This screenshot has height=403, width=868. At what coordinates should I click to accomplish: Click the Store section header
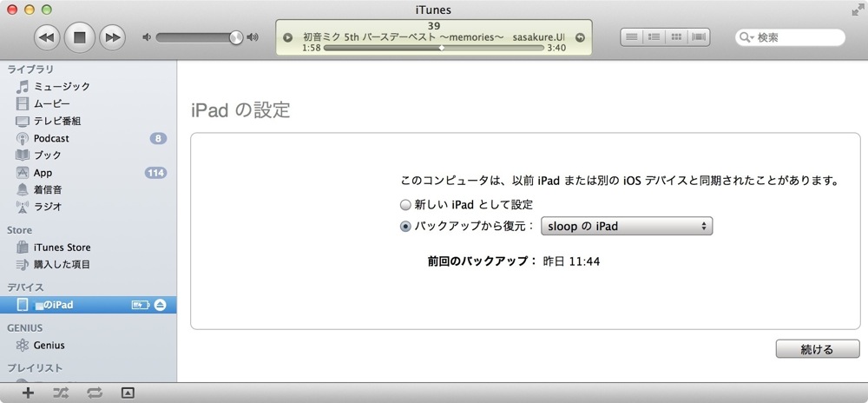tap(19, 230)
